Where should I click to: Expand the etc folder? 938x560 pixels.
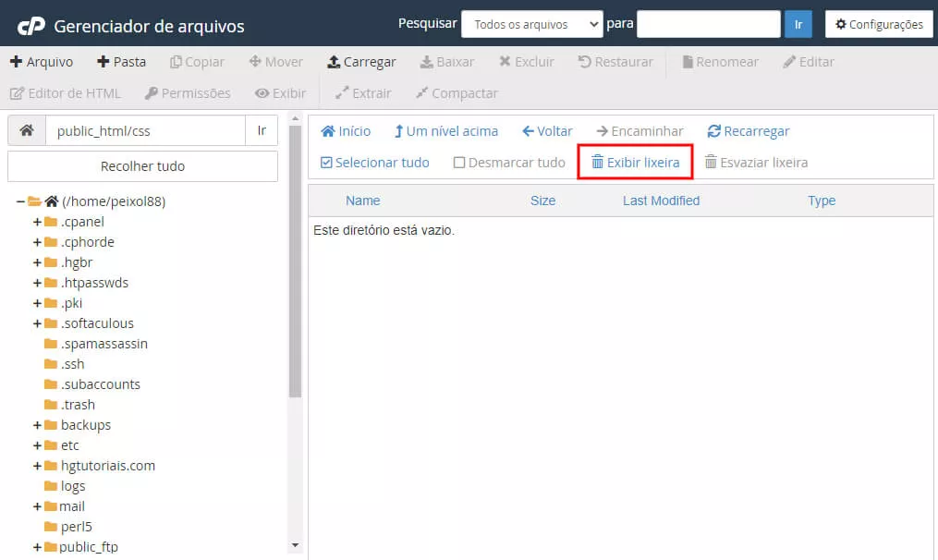click(37, 445)
